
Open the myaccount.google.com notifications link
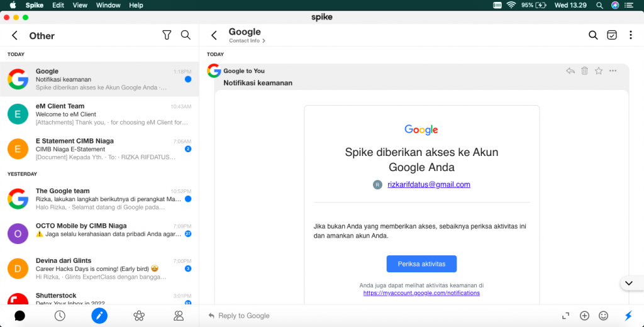click(421, 293)
